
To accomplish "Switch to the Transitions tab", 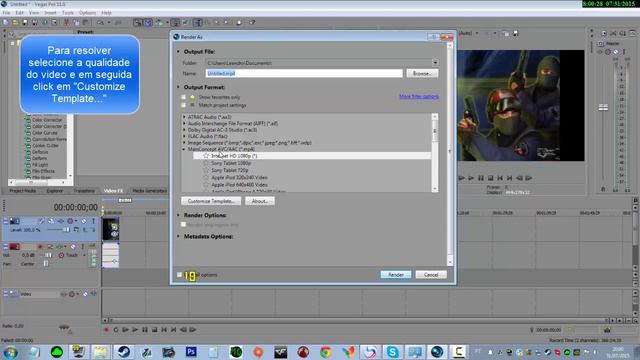I will pyautogui.click(x=84, y=191).
